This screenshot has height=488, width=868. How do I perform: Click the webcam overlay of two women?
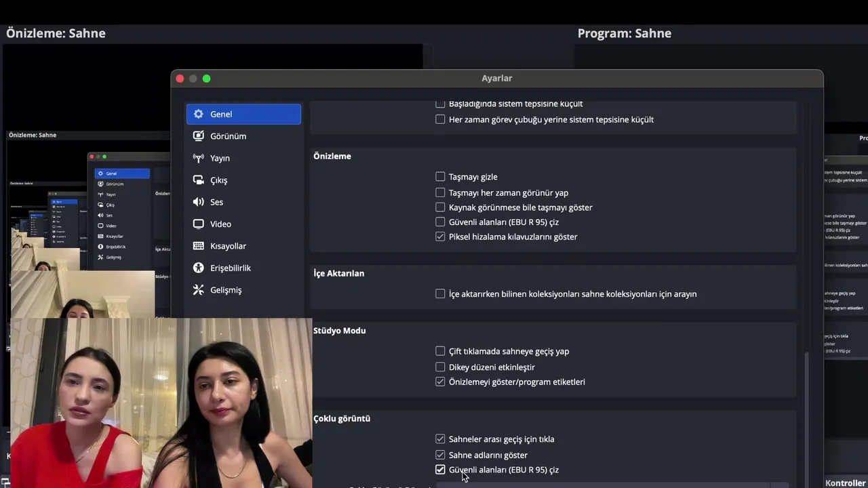point(161,403)
